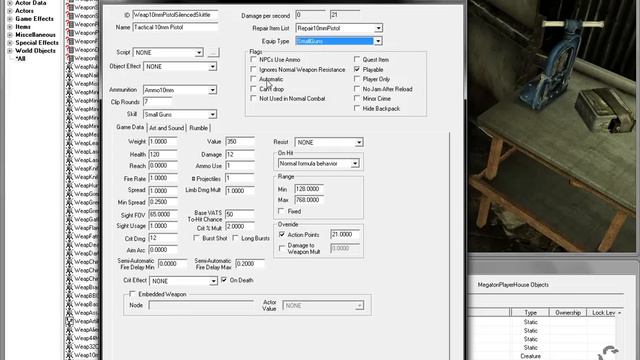640x360 pixels.
Task: Open the Ammunition dropdown
Action: pos(212,90)
